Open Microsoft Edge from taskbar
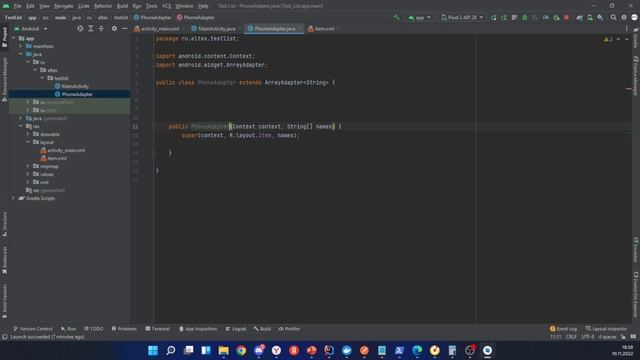The height and width of the screenshot is (360, 640). pyautogui.click(x=417, y=350)
